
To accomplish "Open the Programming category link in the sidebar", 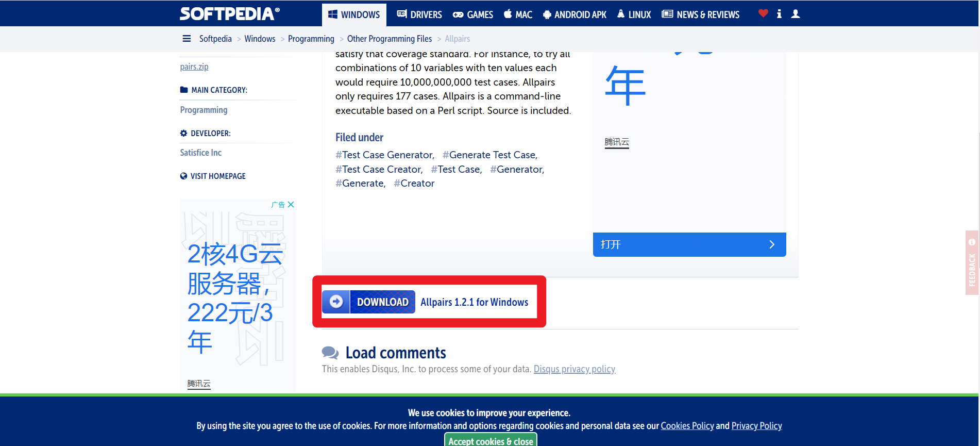I will point(204,110).
